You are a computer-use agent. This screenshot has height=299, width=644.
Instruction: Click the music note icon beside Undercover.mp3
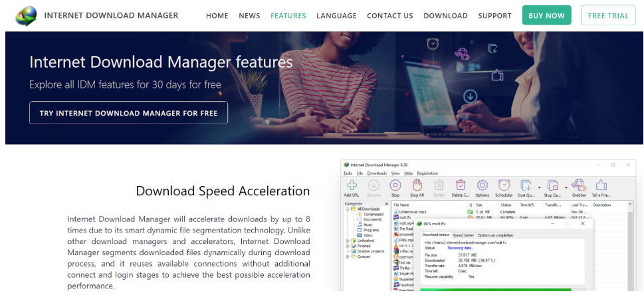396,212
